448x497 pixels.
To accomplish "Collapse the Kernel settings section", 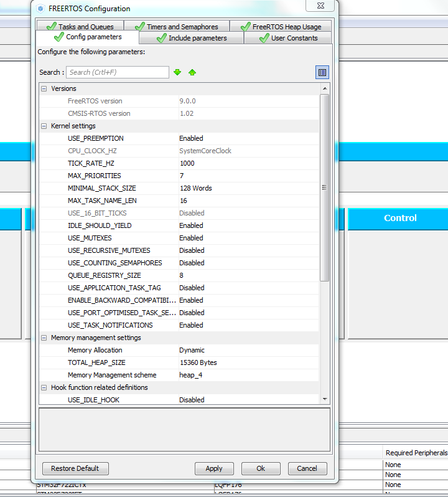I will coord(44,126).
